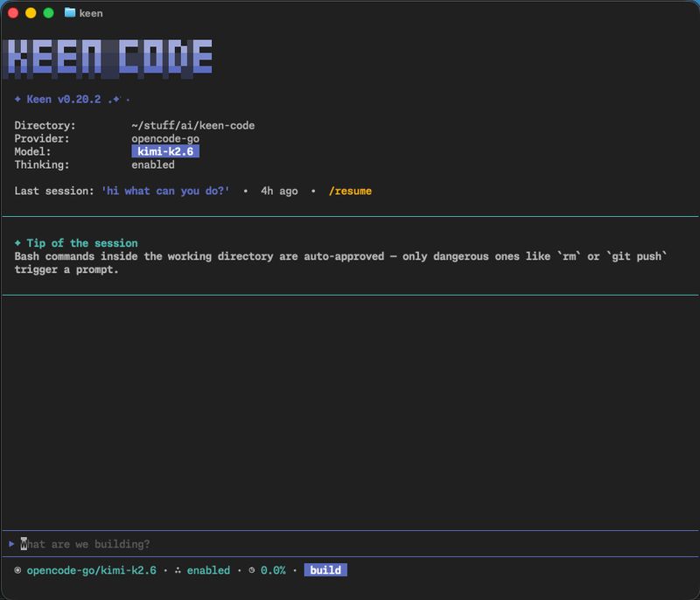The width and height of the screenshot is (700, 600).
Task: Click the Last session: label
Action: coord(54,191)
